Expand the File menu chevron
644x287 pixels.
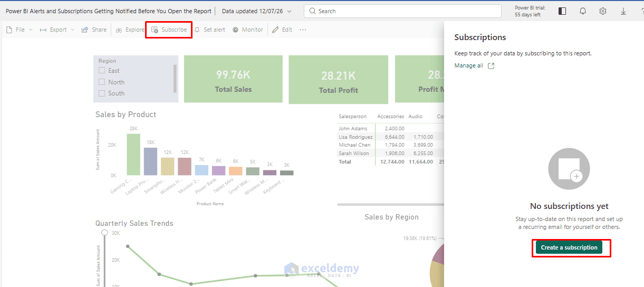pyautogui.click(x=31, y=30)
